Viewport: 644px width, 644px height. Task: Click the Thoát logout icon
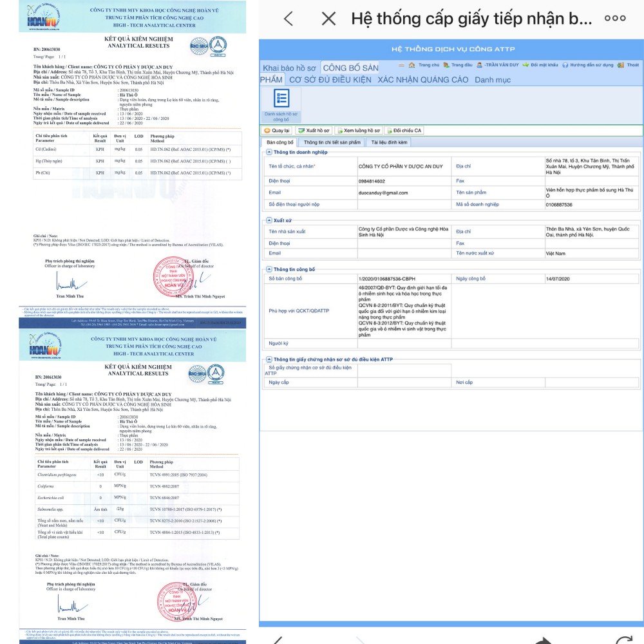point(629,65)
